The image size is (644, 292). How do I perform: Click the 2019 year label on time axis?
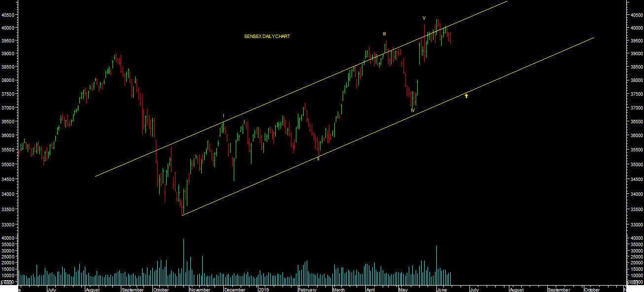263,290
